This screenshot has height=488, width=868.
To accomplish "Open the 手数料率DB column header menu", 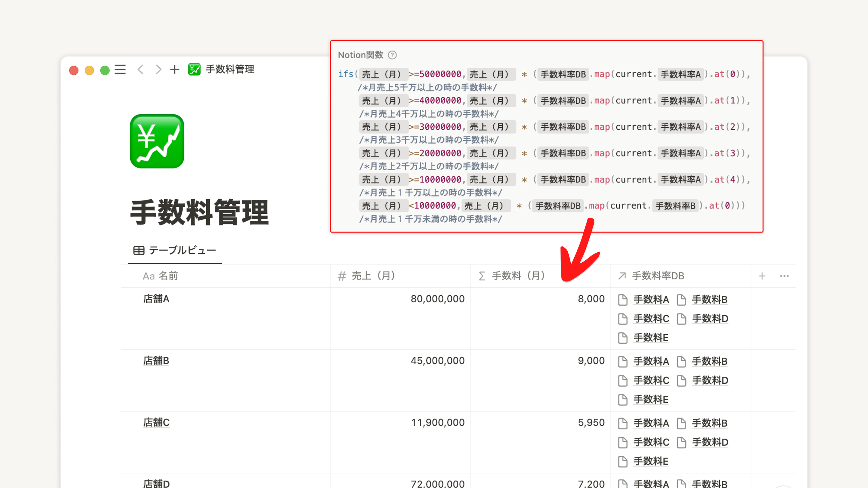I will tap(658, 276).
